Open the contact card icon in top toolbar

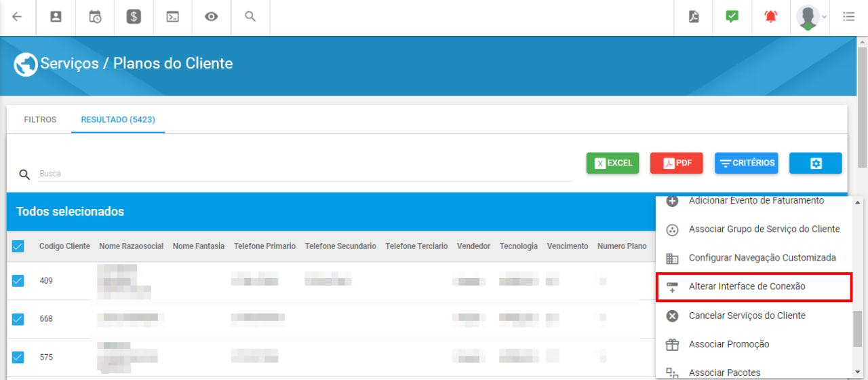tap(56, 17)
